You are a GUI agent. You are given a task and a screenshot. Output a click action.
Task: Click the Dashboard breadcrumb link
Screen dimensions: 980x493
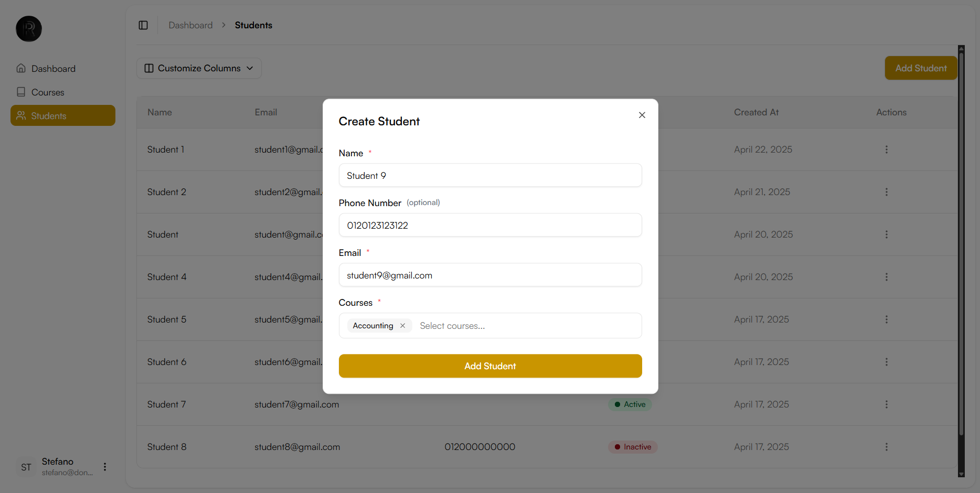coord(190,25)
